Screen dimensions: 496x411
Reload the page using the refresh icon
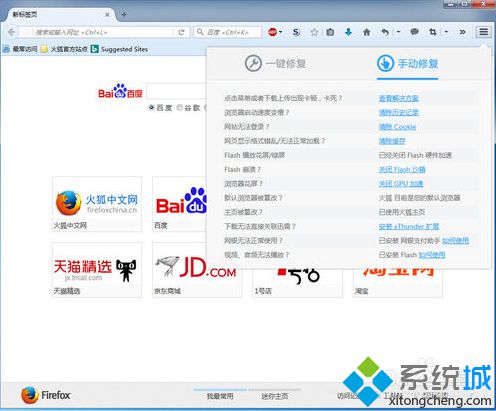coord(181,32)
